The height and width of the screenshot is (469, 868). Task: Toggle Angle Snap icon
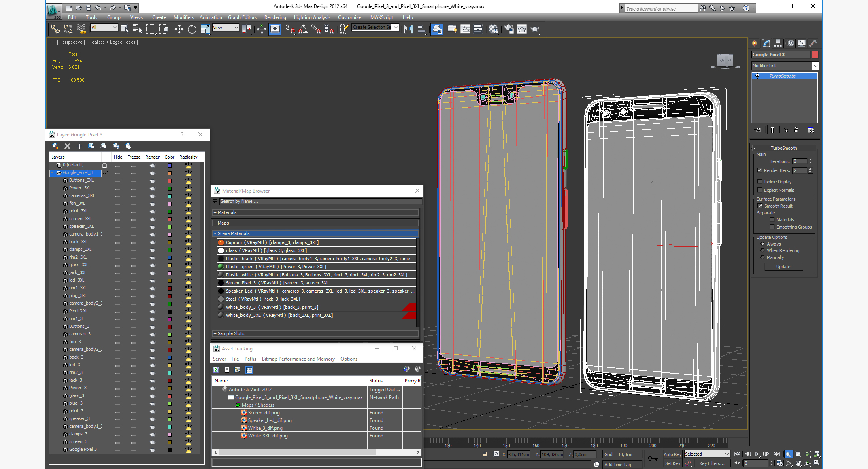(303, 29)
